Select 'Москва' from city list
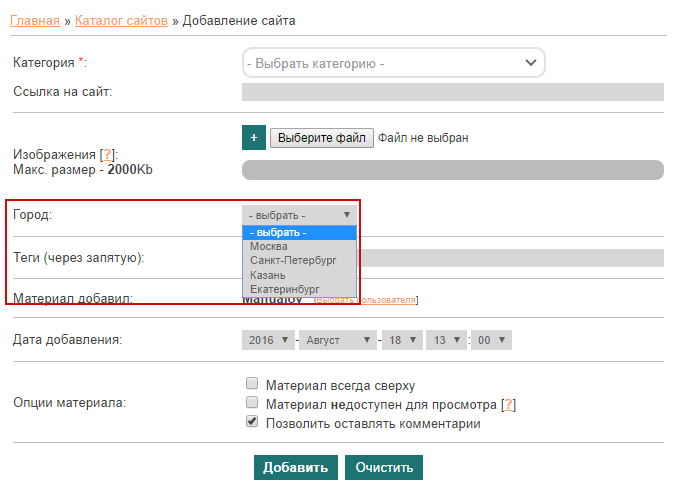The width and height of the screenshot is (680, 499). (x=269, y=246)
